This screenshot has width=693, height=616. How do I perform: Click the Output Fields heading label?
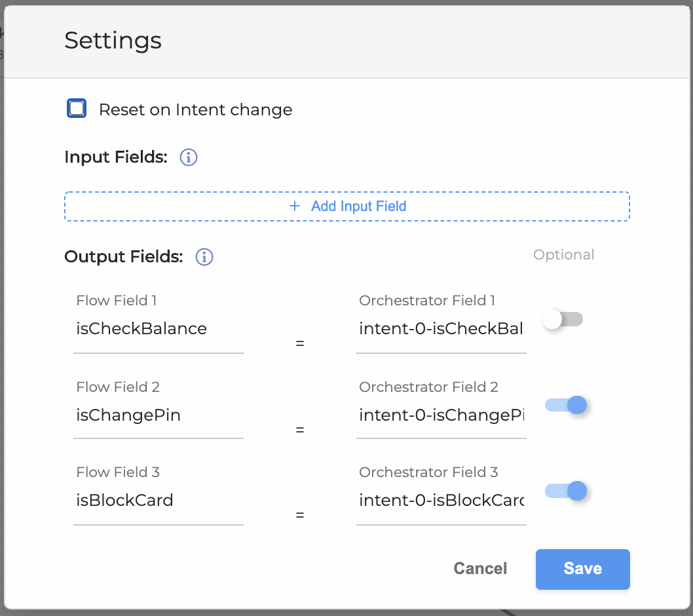click(x=123, y=257)
